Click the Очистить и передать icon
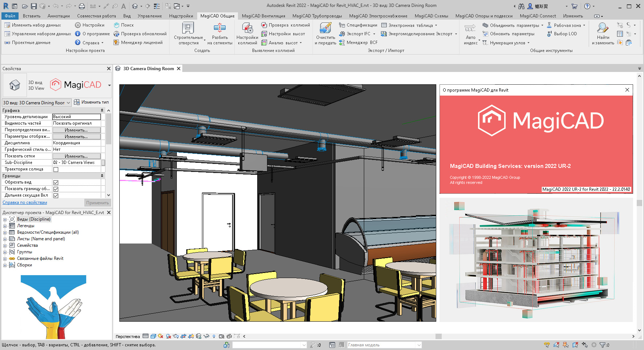 [x=325, y=28]
